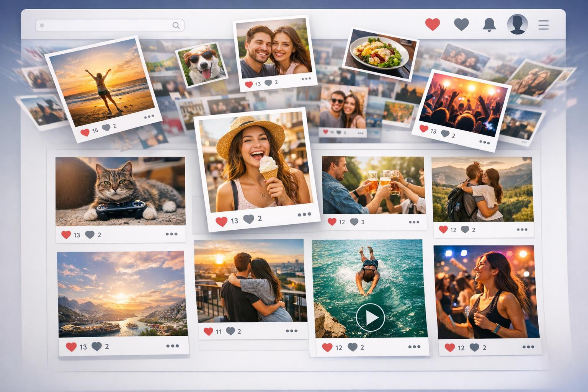Open the hamburger menu in header

tap(543, 25)
